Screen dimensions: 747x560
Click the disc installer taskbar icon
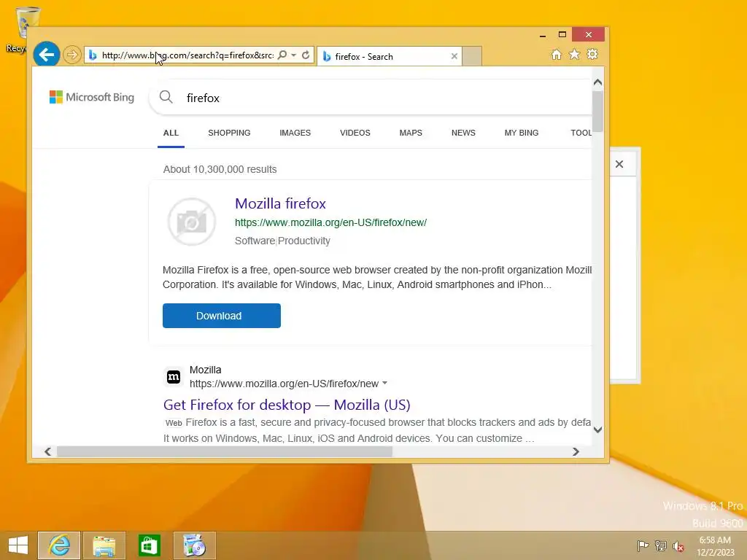194,545
